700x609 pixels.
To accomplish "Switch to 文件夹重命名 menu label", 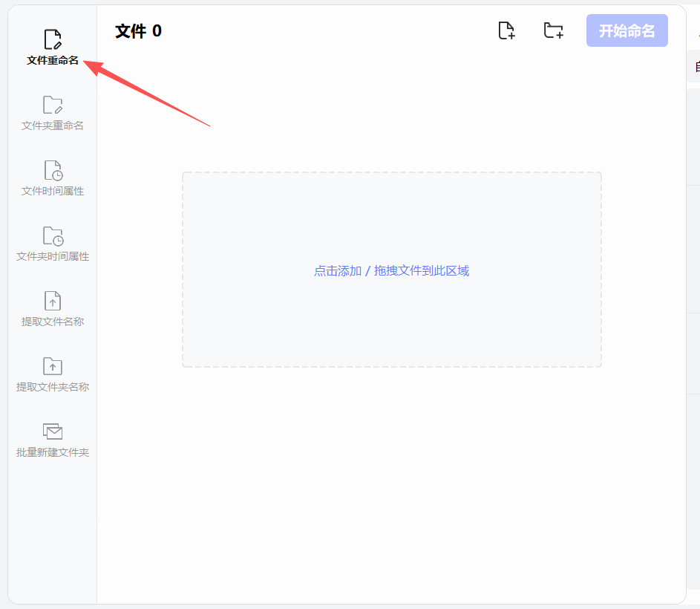I will (53, 126).
